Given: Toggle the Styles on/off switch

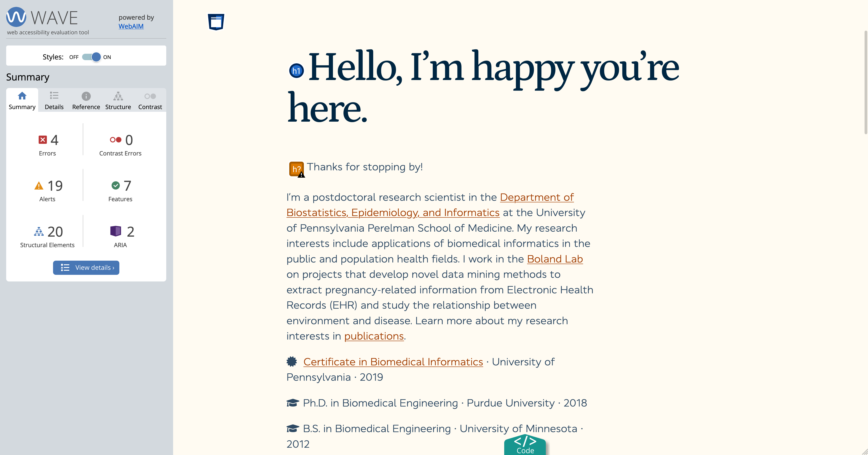Looking at the screenshot, I should 91,57.
